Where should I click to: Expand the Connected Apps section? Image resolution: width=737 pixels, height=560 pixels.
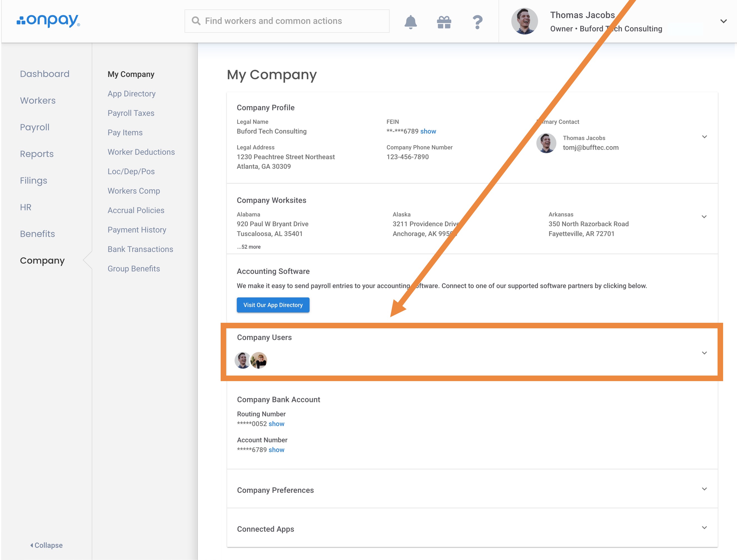pyautogui.click(x=704, y=527)
